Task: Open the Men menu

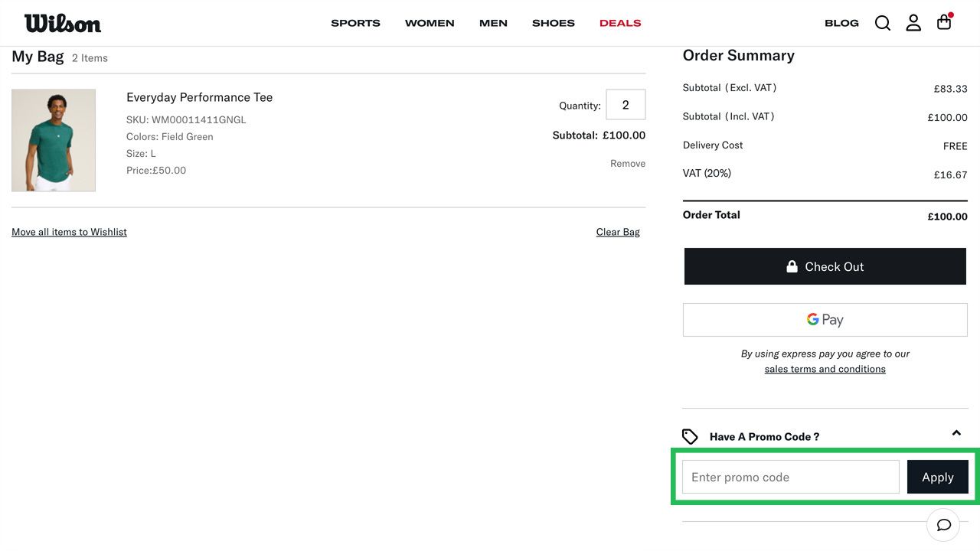Action: [x=493, y=23]
